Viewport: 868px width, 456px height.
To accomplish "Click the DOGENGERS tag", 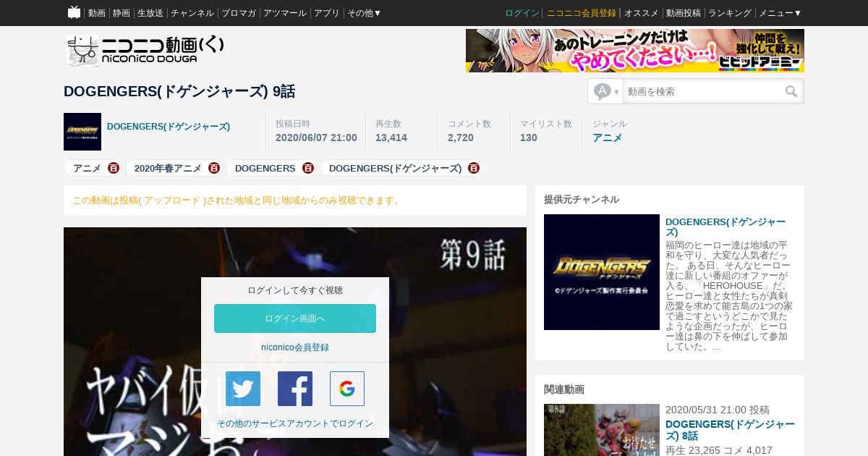I will pyautogui.click(x=265, y=168).
